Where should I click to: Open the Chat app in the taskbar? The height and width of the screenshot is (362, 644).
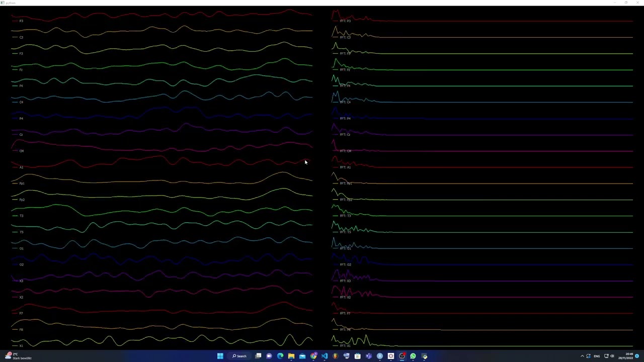coord(269,356)
